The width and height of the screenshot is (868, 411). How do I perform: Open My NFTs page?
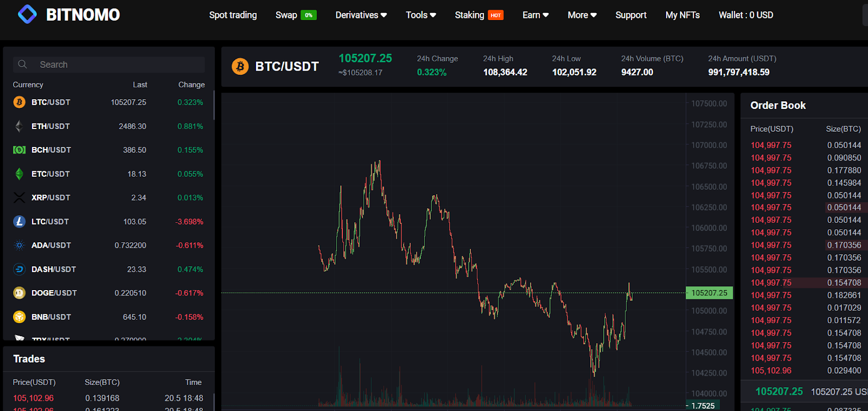coord(682,15)
